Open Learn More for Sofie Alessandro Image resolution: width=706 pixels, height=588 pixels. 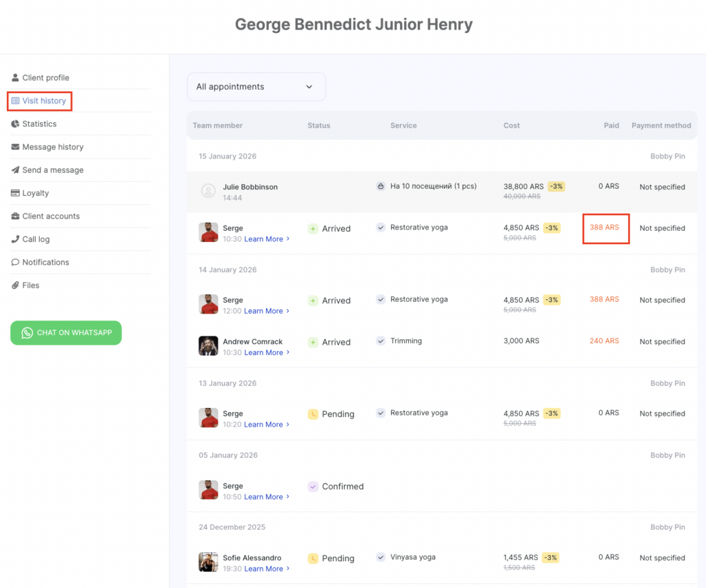(x=266, y=569)
